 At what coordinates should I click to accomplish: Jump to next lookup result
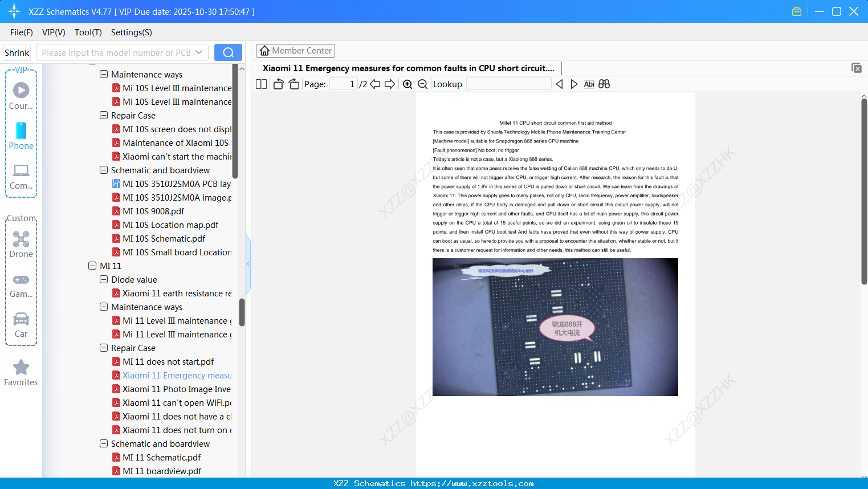point(574,84)
